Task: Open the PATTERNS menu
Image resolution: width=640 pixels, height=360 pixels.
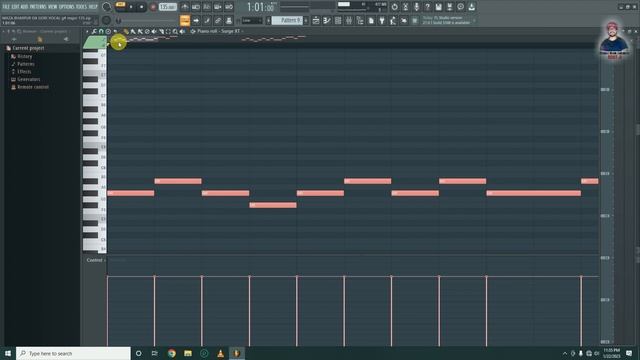Action: 38,7
